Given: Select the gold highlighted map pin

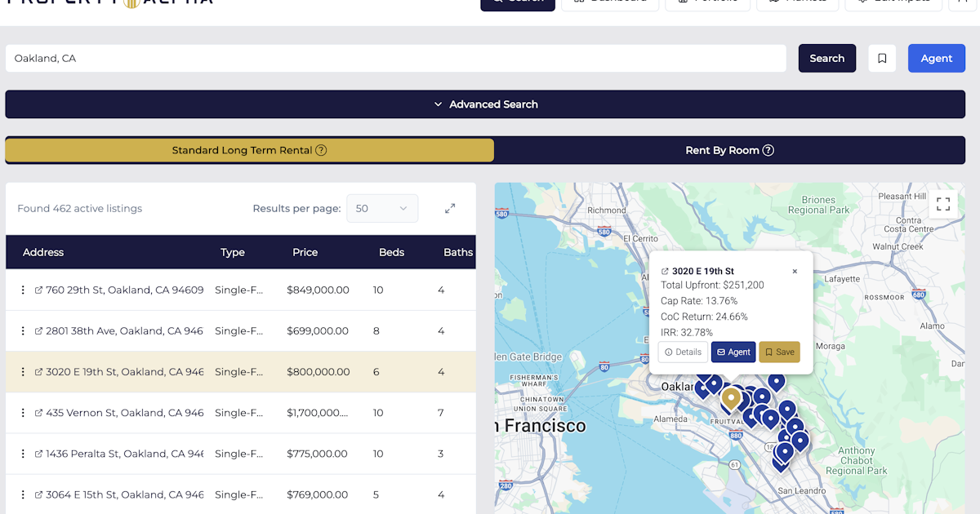Looking at the screenshot, I should [731, 398].
